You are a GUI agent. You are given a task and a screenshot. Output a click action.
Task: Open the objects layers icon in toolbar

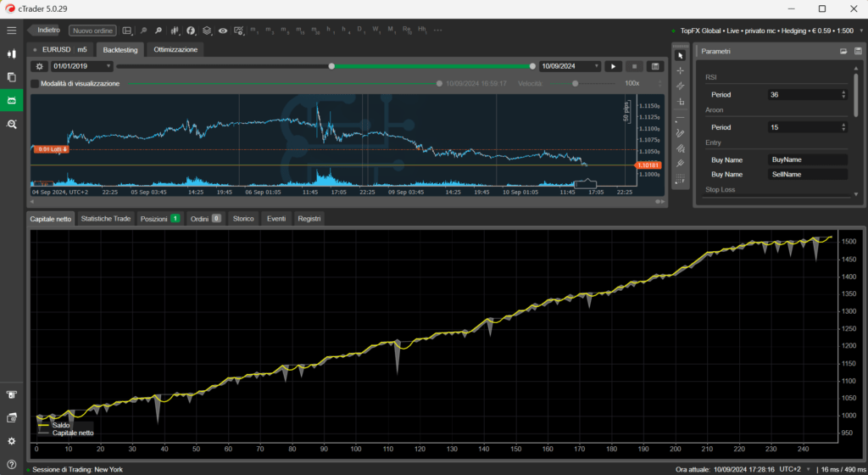tap(207, 31)
